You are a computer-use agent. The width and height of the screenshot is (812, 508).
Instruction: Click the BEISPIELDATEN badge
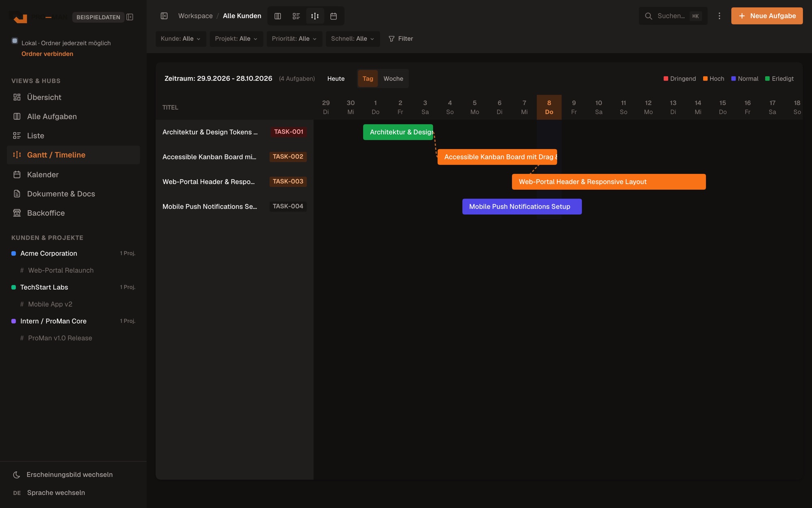(98, 17)
